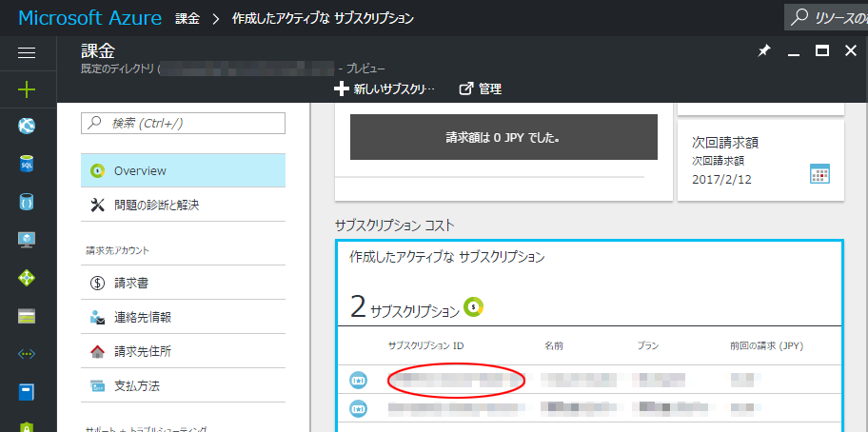Image resolution: width=868 pixels, height=432 pixels.
Task: Focus the 検索 (Ctrl+/) input field
Action: click(184, 124)
